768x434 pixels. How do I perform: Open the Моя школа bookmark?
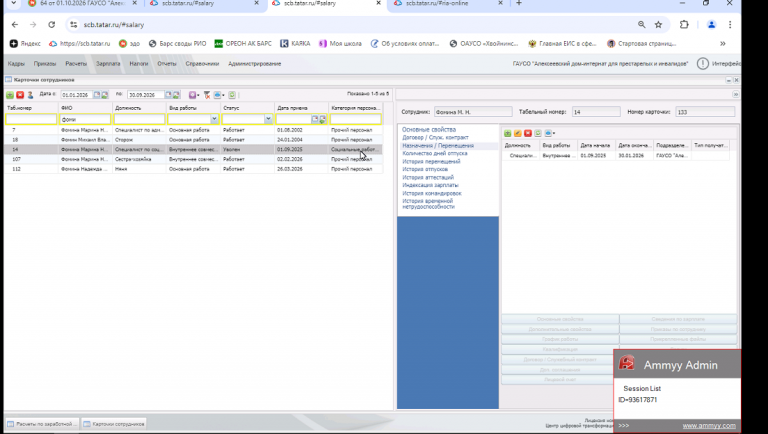[x=340, y=44]
